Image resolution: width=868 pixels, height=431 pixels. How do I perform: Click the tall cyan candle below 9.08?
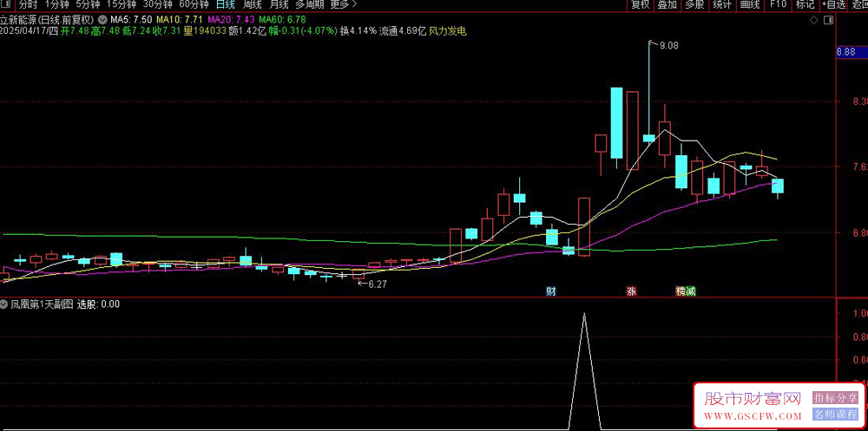(616, 123)
